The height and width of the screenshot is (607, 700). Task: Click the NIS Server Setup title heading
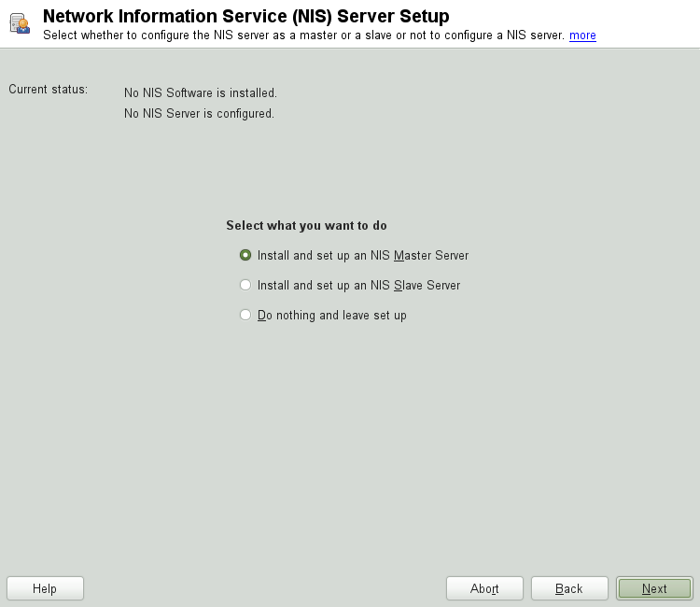click(245, 16)
